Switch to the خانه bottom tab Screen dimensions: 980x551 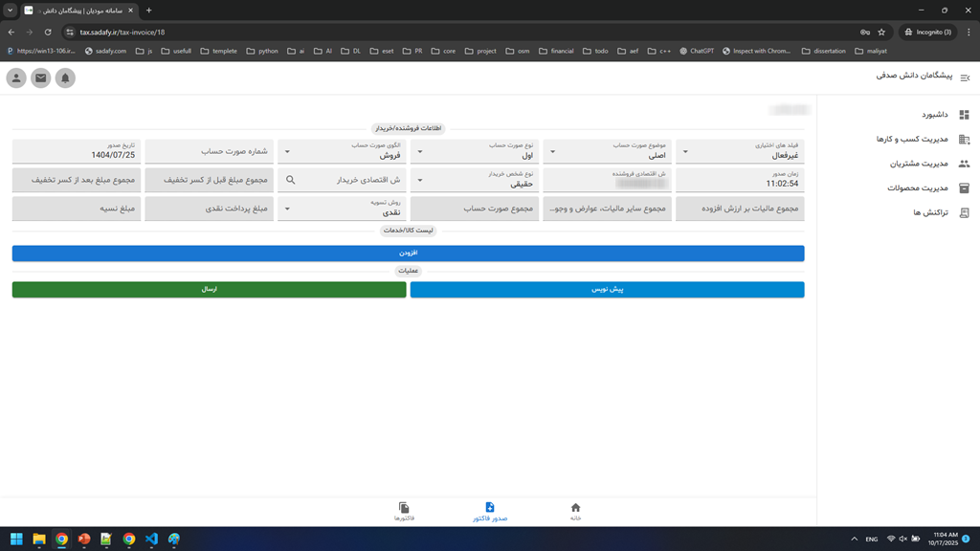tap(575, 512)
